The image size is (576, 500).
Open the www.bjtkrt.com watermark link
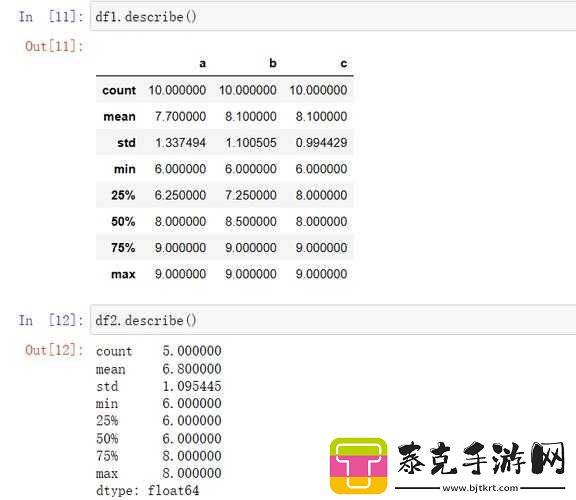tap(480, 488)
